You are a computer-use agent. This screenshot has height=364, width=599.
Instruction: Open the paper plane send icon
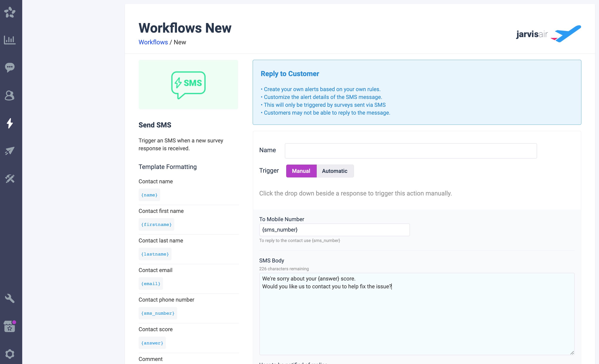click(x=10, y=151)
